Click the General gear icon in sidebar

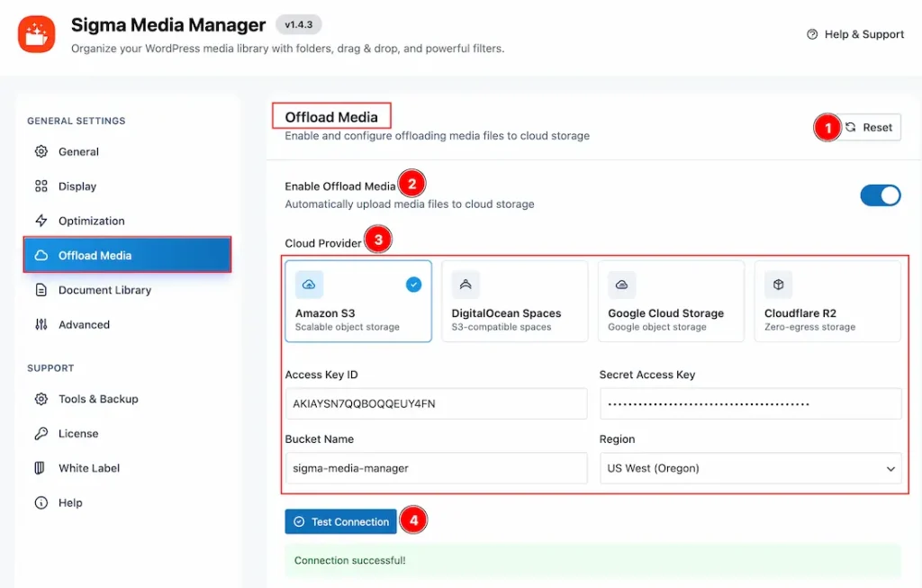[x=41, y=151]
